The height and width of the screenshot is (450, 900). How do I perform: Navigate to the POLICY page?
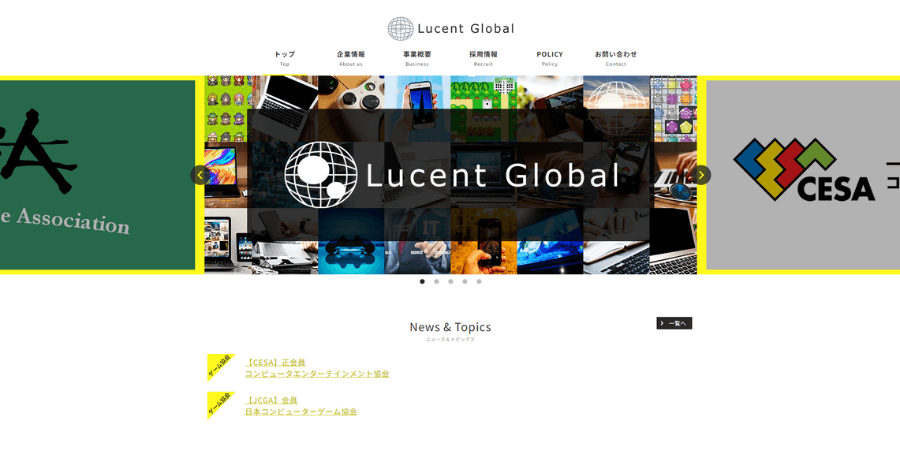click(549, 58)
